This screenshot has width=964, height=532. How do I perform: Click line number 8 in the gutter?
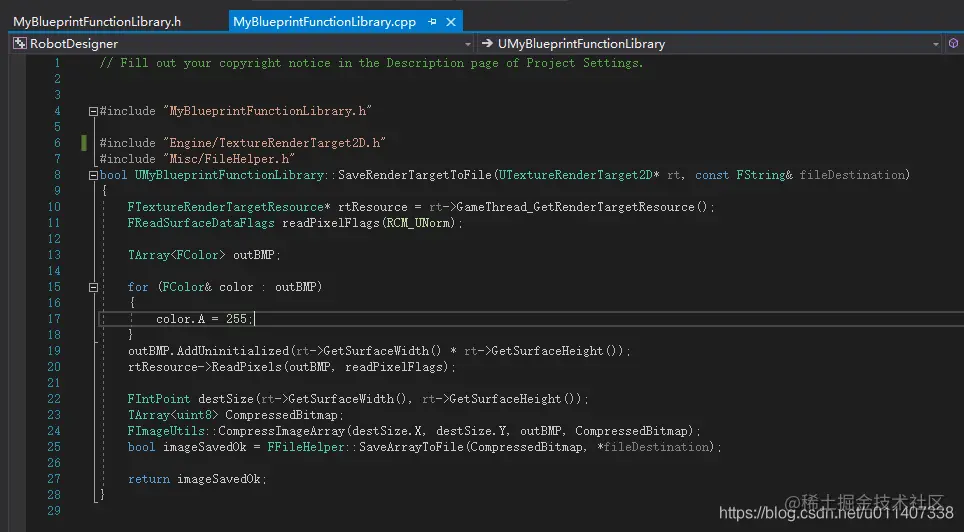point(57,175)
